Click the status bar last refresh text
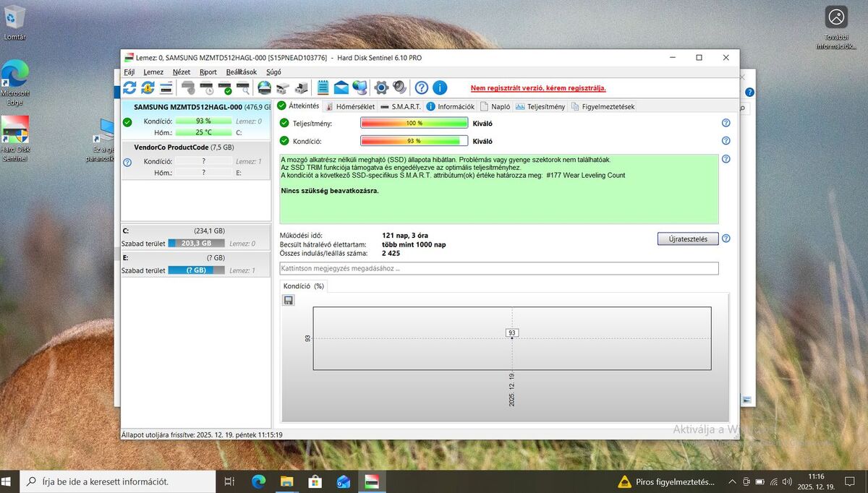 click(x=202, y=435)
